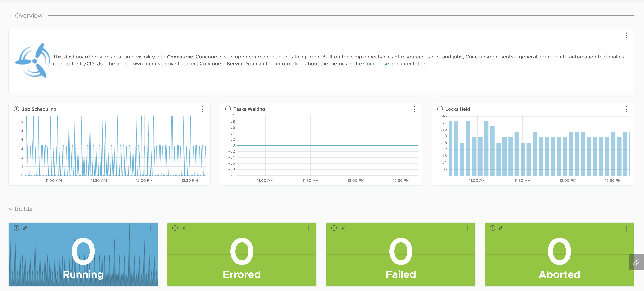Open the Running tile options menu
644x291 pixels.
point(150,229)
